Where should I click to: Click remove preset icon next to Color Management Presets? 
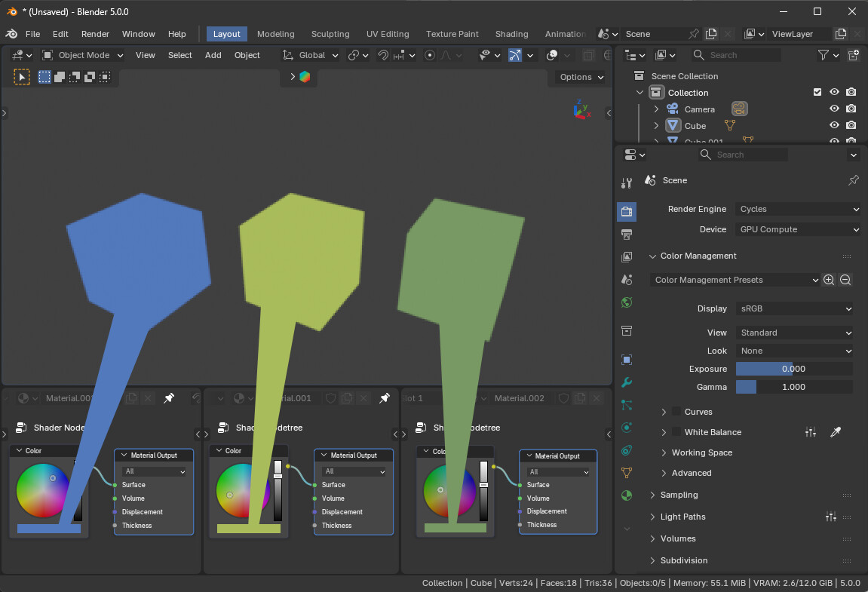point(845,280)
